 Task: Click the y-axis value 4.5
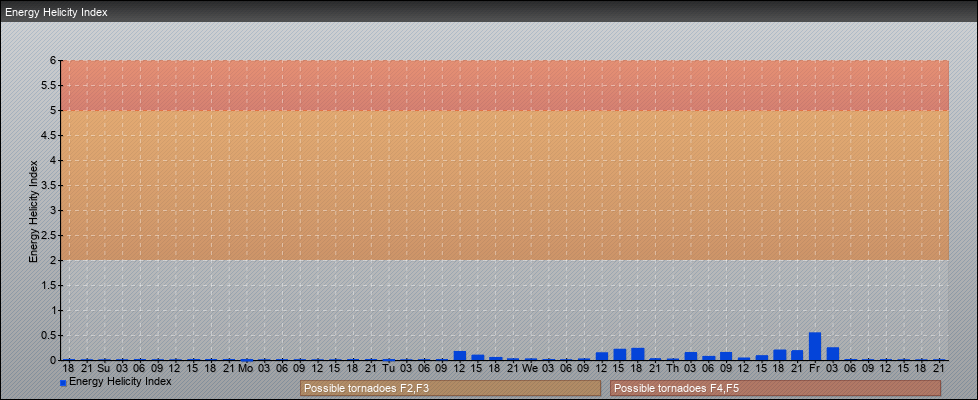pyautogui.click(x=50, y=135)
